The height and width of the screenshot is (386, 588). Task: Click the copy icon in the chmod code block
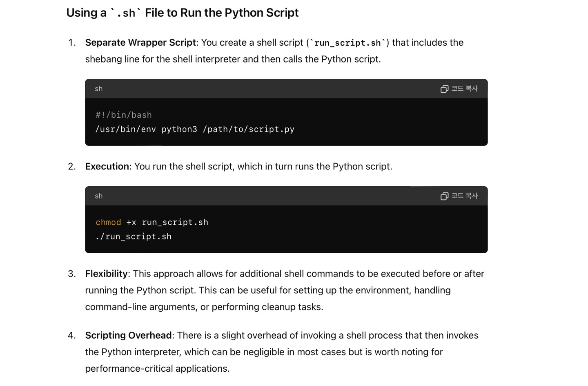click(444, 196)
